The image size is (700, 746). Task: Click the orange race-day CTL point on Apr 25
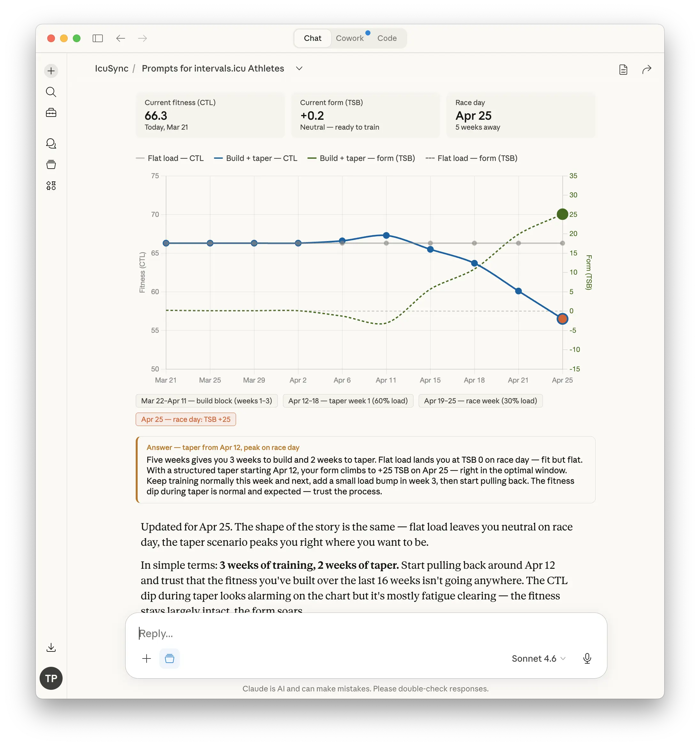562,319
